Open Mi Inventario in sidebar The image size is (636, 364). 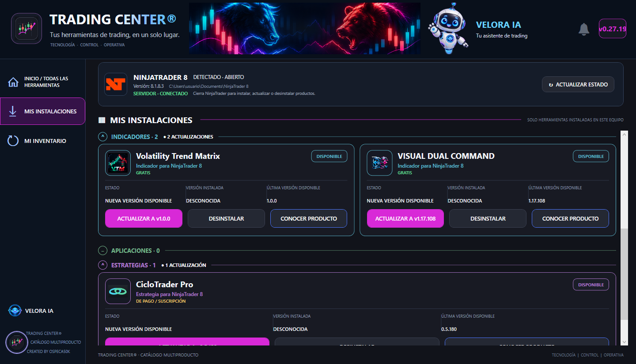click(43, 141)
